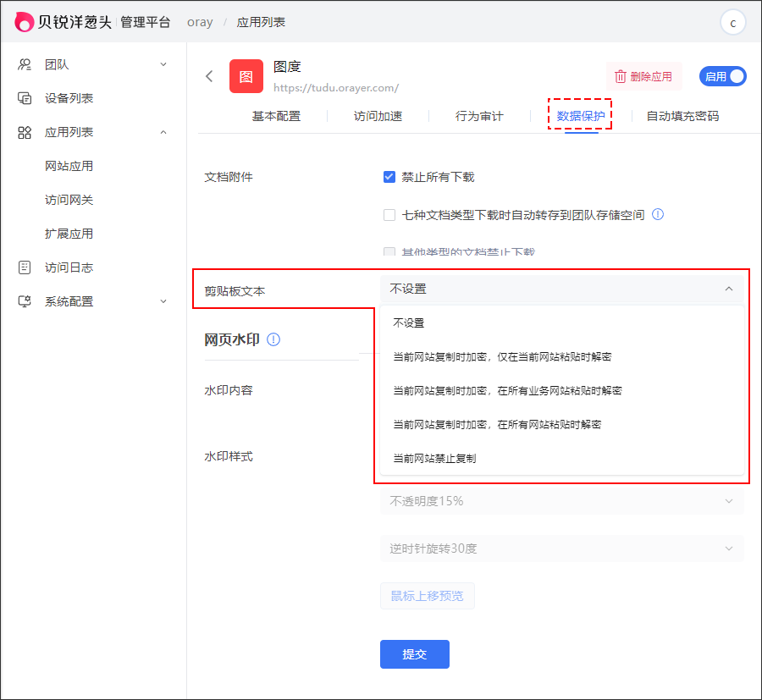This screenshot has width=762, height=700.
Task: Click the 设备列表 sidebar icon
Action: coord(25,98)
